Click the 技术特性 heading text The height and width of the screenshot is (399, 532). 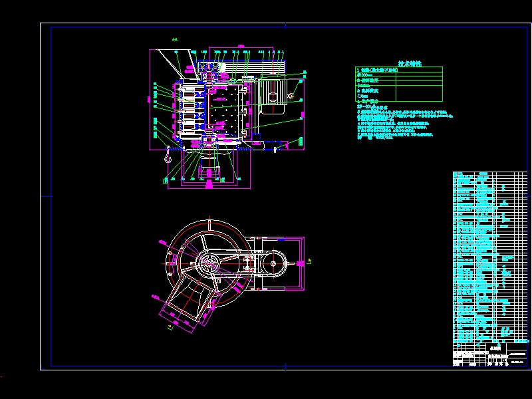click(410, 63)
